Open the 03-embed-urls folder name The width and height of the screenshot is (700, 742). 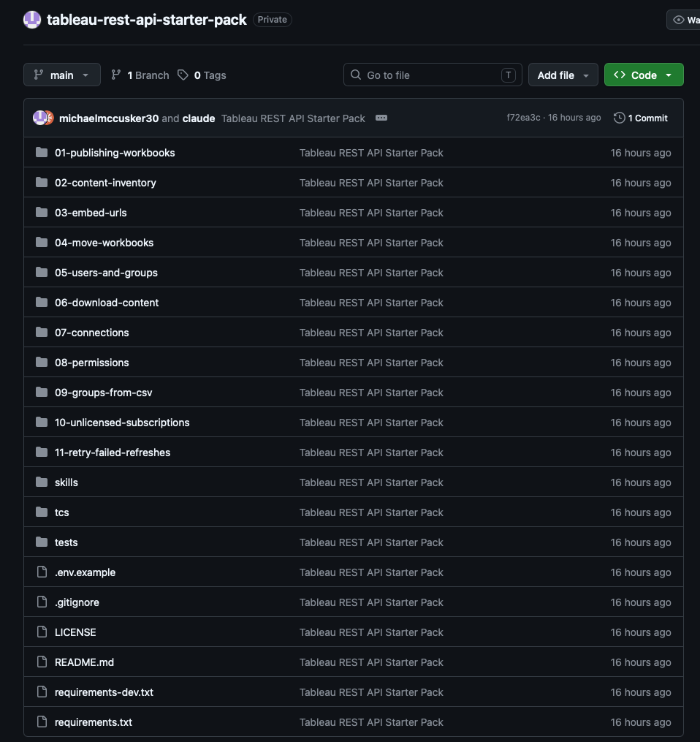pyautogui.click(x=91, y=213)
